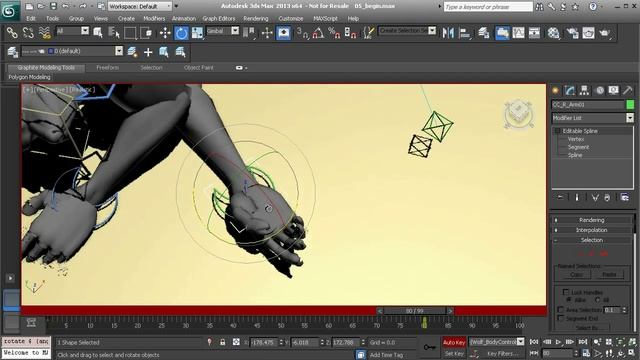The image size is (640, 360).
Task: Toggle the Lock Handles checkbox
Action: click(566, 292)
